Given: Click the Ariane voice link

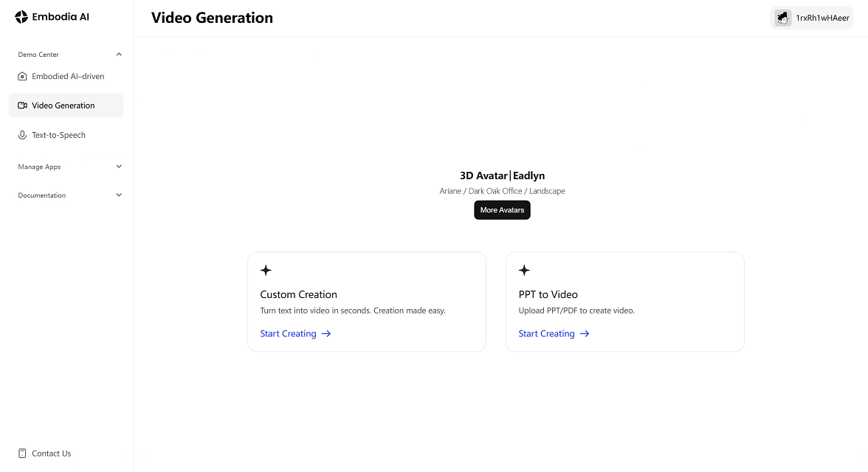Looking at the screenshot, I should pyautogui.click(x=450, y=190).
